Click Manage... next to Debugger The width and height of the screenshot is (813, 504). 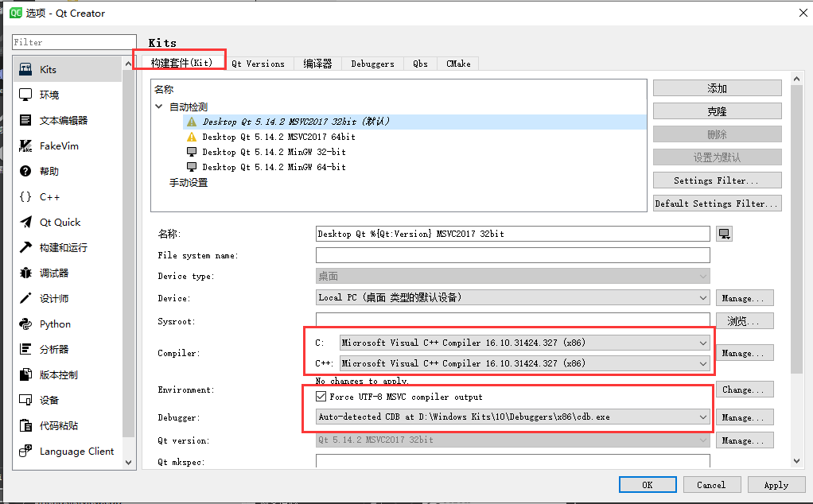745,417
